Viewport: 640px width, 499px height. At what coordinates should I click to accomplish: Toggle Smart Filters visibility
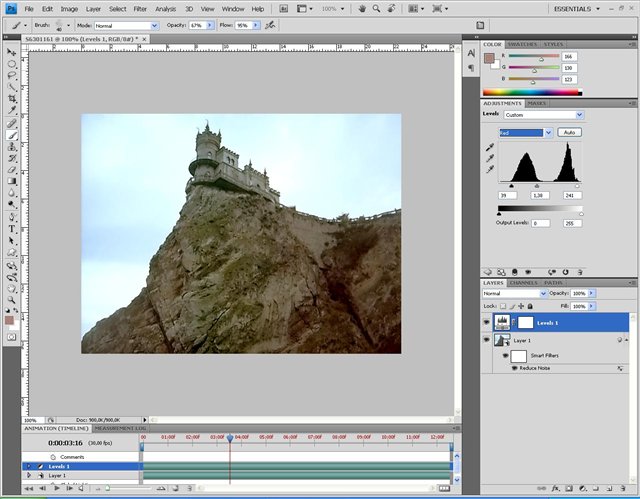[x=505, y=355]
